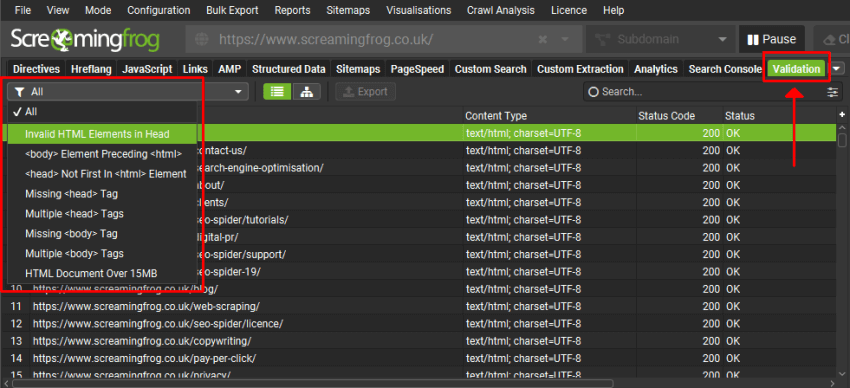Switch to the Links tab

(195, 69)
